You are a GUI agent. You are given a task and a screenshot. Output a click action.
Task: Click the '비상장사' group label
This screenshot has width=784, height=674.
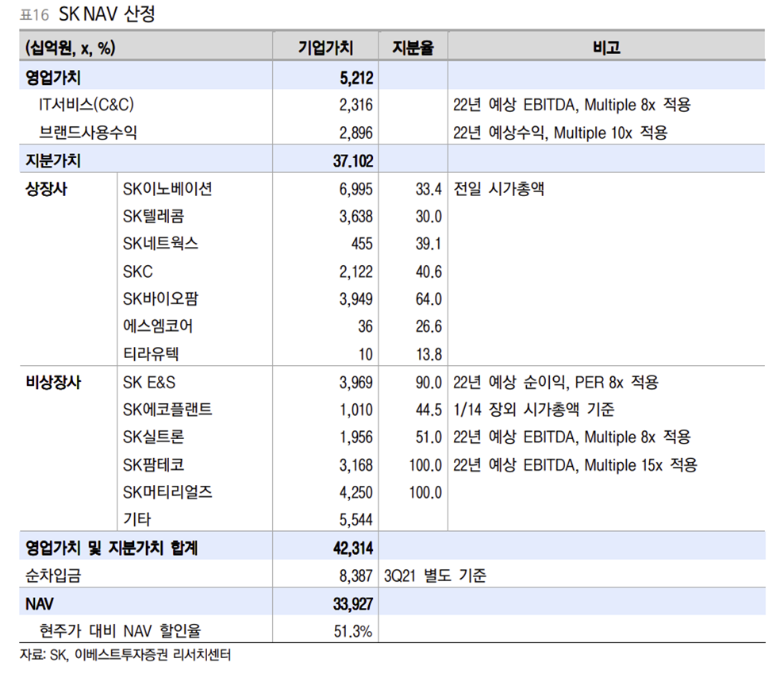pos(53,383)
